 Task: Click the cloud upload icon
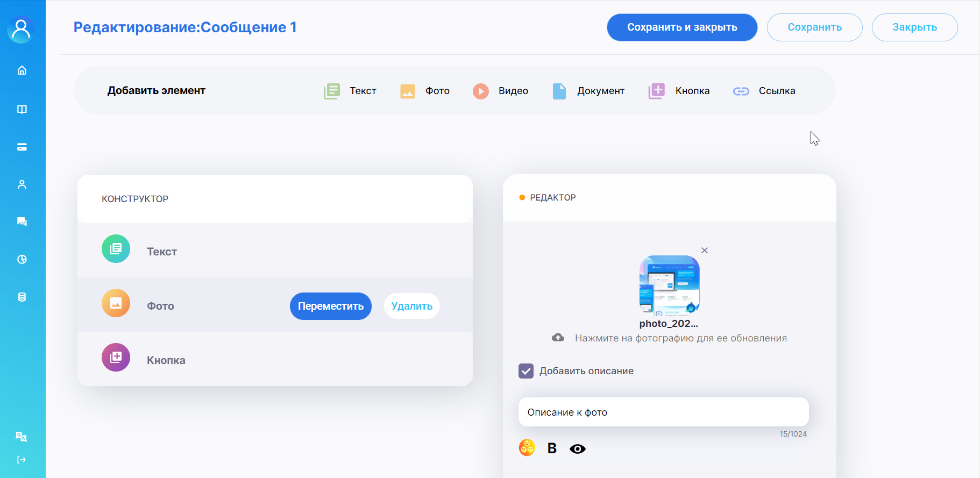(558, 338)
